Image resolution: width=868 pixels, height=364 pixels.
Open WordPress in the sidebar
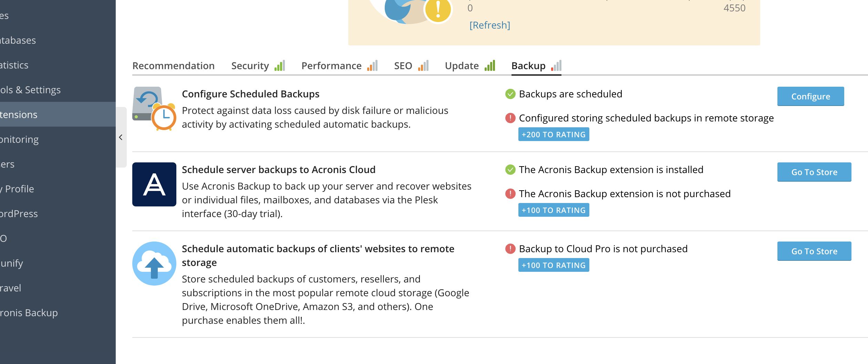pyautogui.click(x=58, y=214)
